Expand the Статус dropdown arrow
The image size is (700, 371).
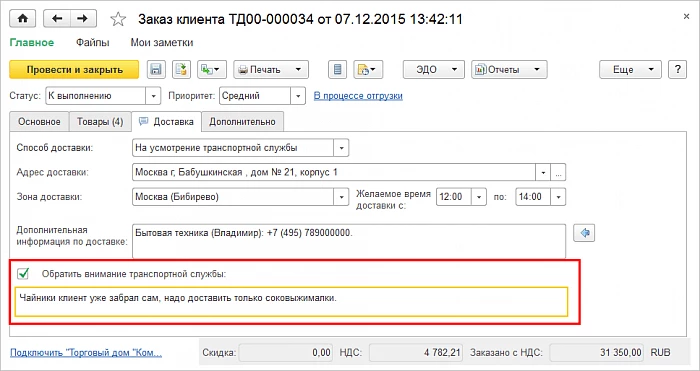[153, 96]
